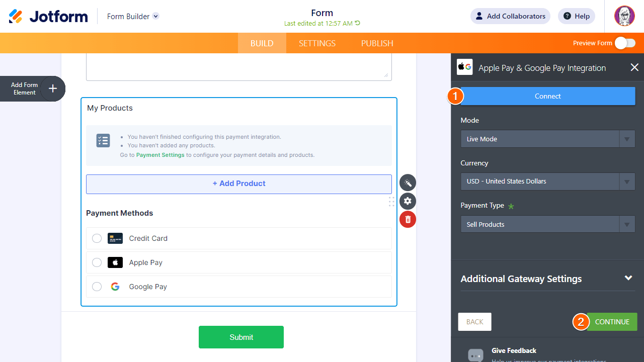The width and height of the screenshot is (644, 362).
Task: Open the Payment Type dropdown
Action: [548, 224]
